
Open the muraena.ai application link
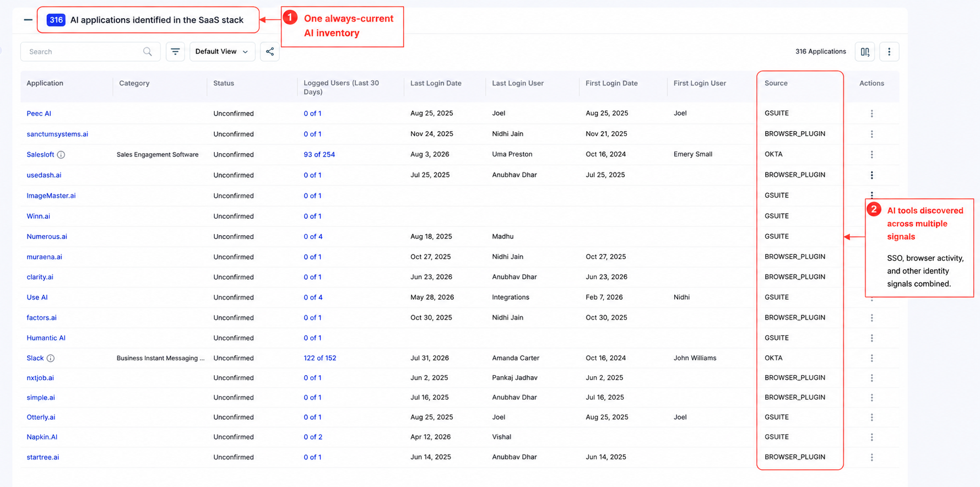click(45, 257)
